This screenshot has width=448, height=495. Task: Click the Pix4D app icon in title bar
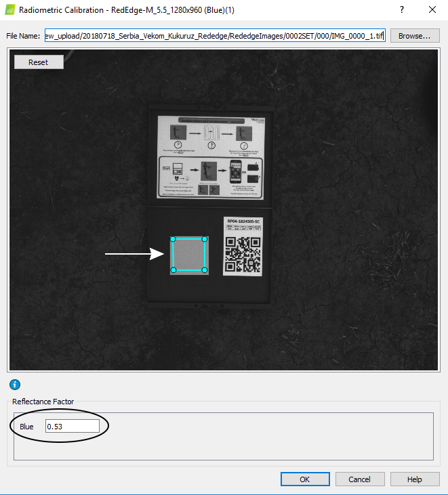pos(9,10)
